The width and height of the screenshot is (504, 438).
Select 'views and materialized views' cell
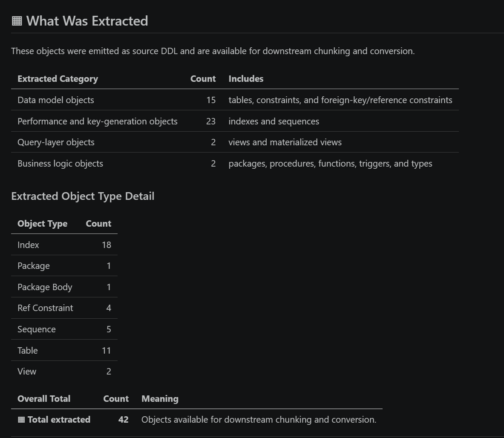285,142
